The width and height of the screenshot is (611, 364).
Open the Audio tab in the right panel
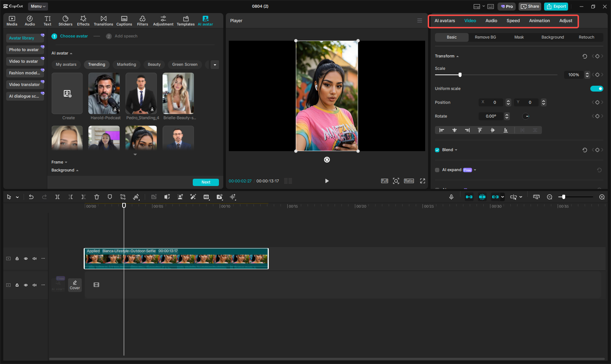(491, 21)
